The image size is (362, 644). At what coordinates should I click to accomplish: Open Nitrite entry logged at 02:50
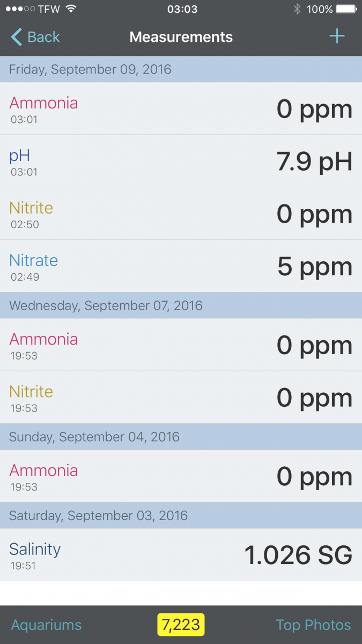pyautogui.click(x=181, y=214)
